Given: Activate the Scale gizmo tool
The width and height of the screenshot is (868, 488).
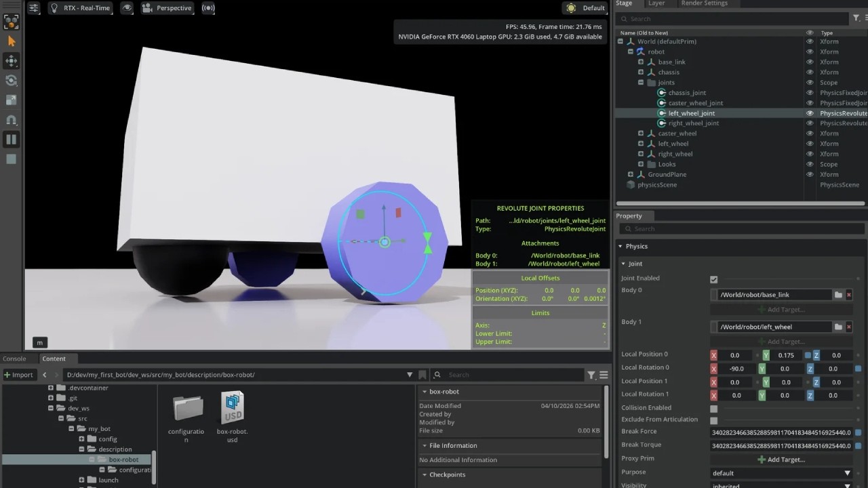Looking at the screenshot, I should (11, 100).
